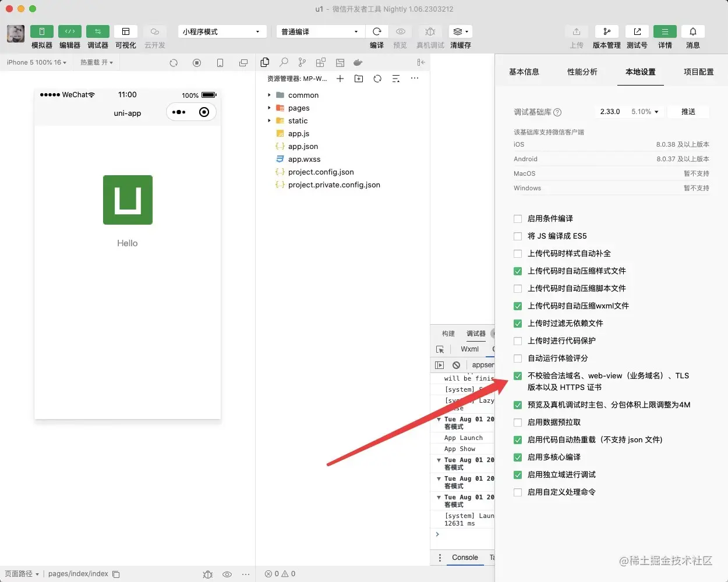This screenshot has width=728, height=582.
Task: Refresh the resource manager file tree
Action: [377, 79]
